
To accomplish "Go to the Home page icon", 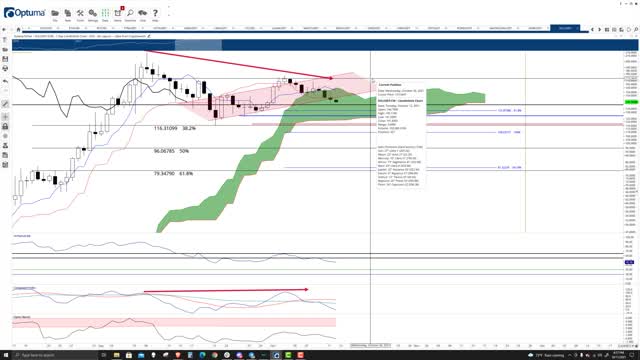I will 18,29.
